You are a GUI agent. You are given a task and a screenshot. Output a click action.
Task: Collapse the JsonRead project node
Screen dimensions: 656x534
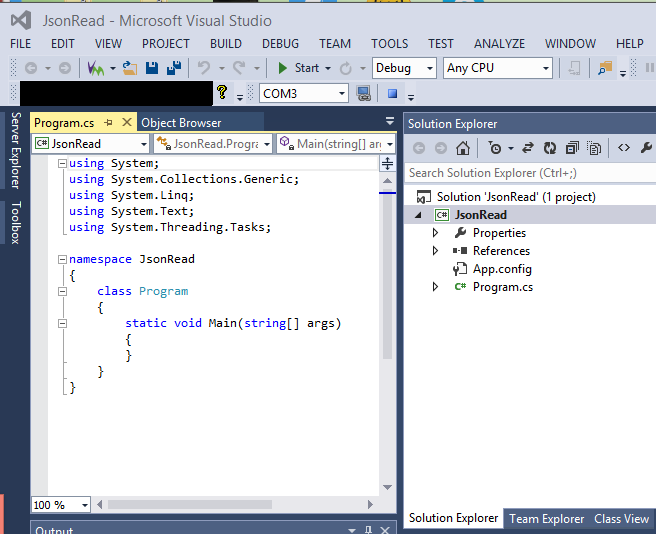418,215
